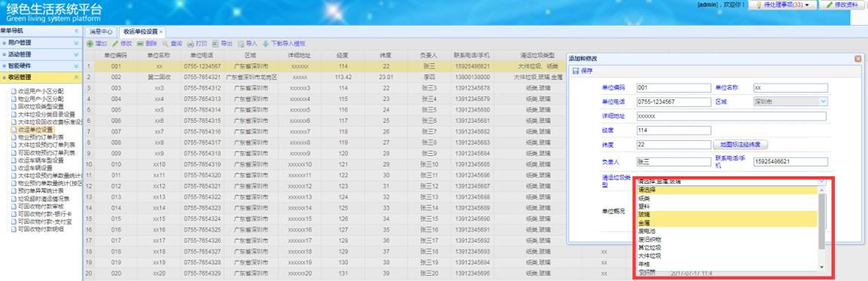This screenshot has width=868, height=281.
Task: Click the 查询 (search) magnifier icon
Action: click(165, 43)
